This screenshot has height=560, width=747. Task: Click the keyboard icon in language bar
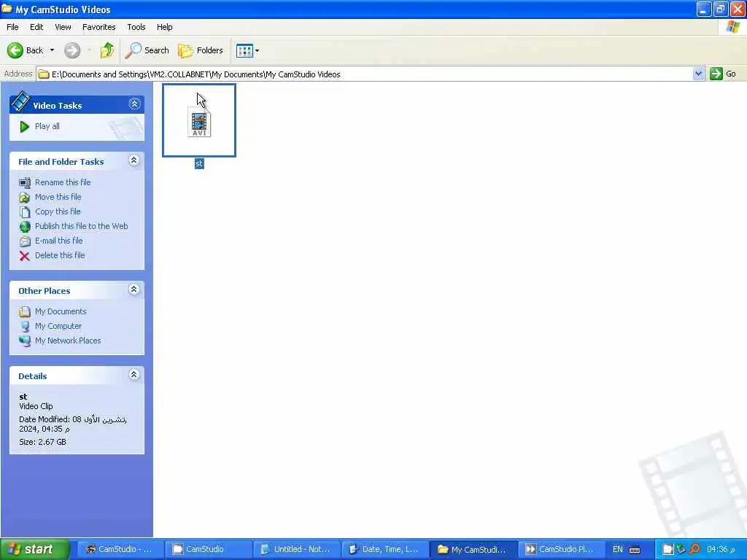tap(635, 550)
